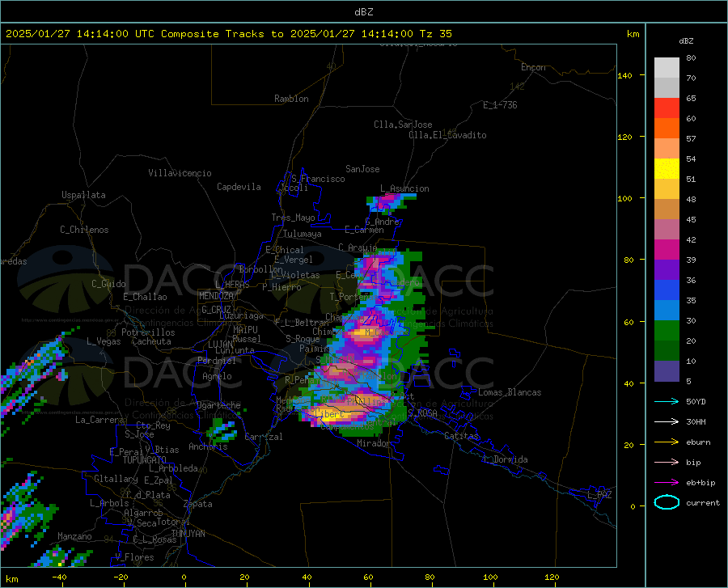
Task: Click the C_Guido label
Action: 108,284
